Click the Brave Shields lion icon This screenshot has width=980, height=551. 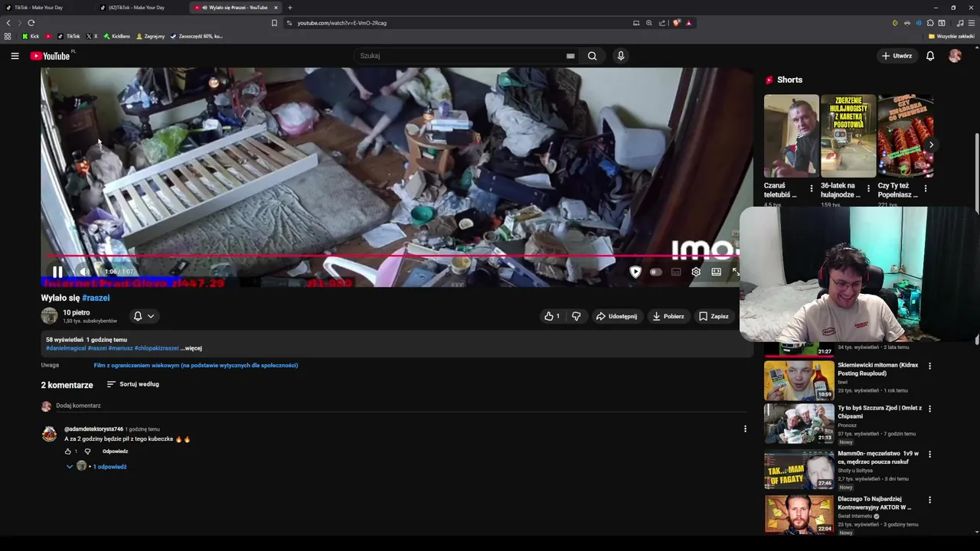tap(677, 23)
